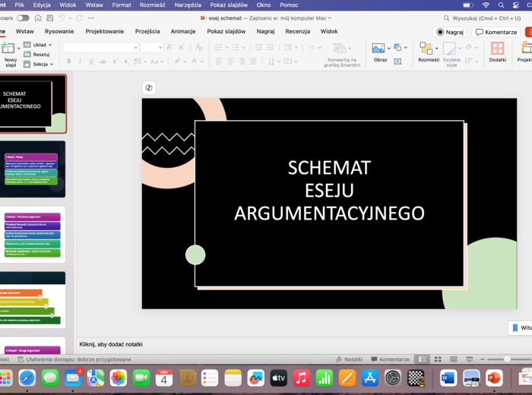
Task: Open the font name combo box
Action: [x=101, y=47]
